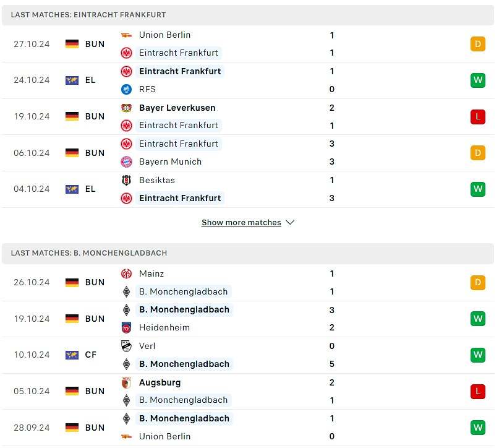Click the CF competition globe icon
499x448 pixels.
coord(72,355)
